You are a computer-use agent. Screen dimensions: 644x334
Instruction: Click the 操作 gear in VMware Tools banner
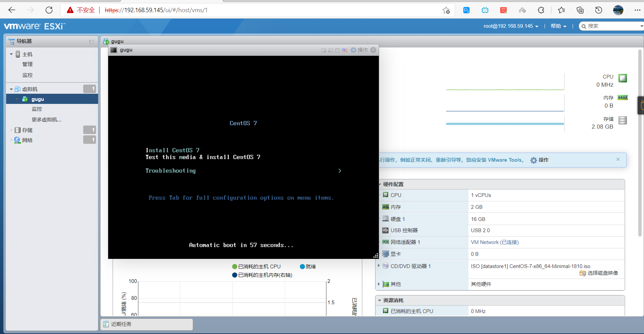[x=539, y=160]
